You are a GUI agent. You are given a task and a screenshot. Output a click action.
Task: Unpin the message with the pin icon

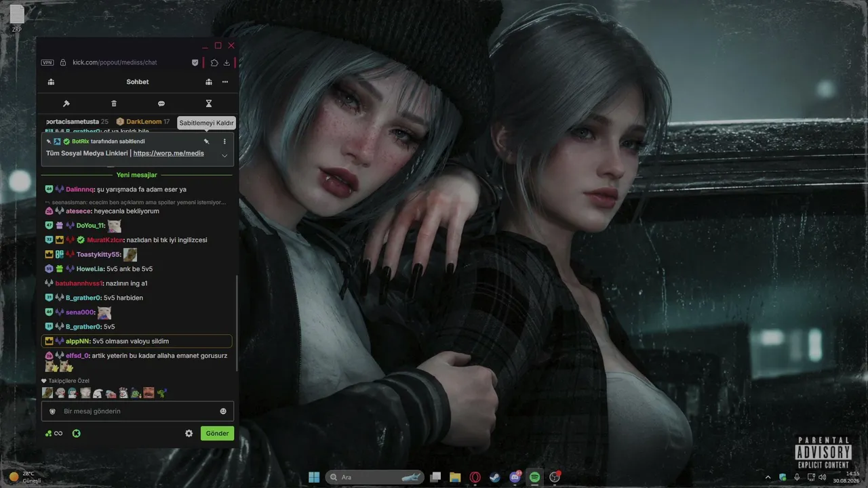click(207, 142)
